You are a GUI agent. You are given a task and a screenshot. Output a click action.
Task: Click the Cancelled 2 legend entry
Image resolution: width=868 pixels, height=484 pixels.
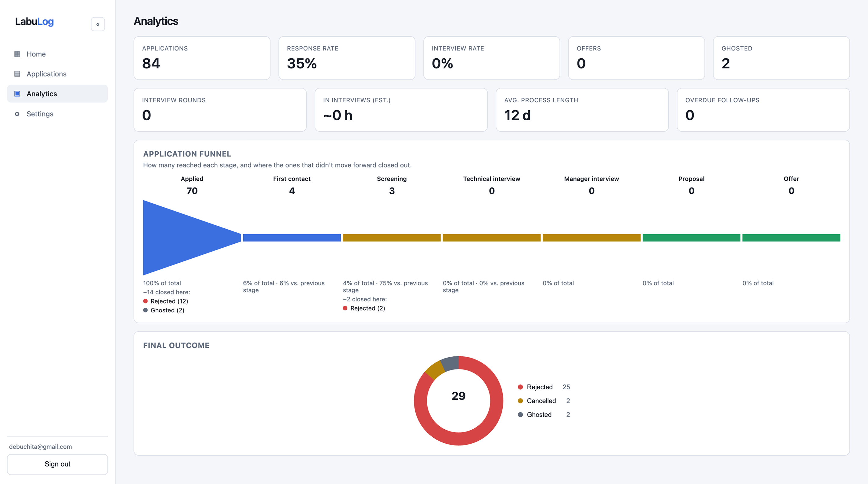pyautogui.click(x=544, y=401)
